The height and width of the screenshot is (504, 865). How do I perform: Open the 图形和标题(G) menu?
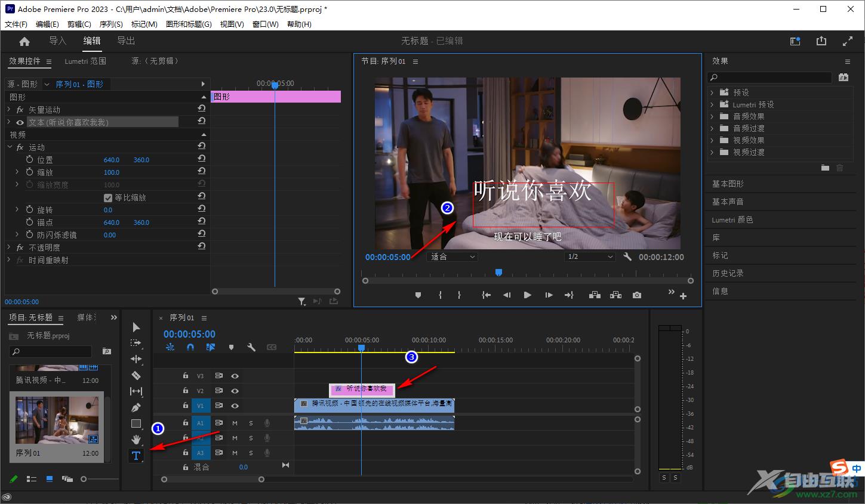[x=189, y=24]
